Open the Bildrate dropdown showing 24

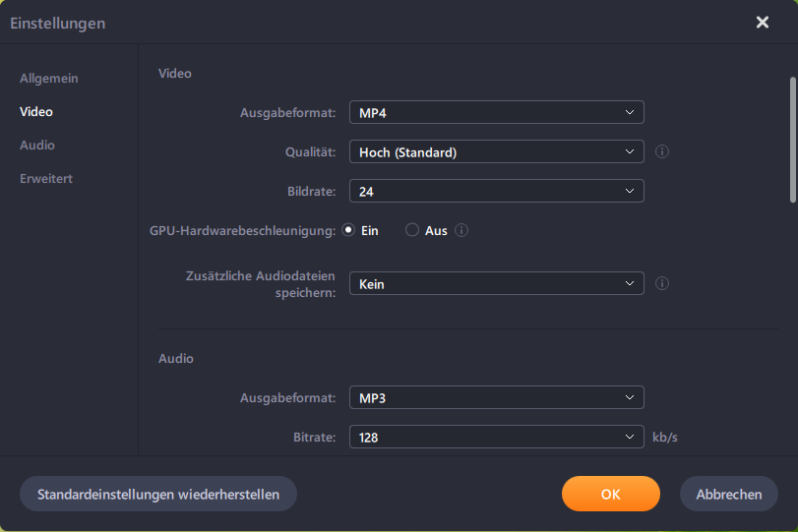point(496,191)
